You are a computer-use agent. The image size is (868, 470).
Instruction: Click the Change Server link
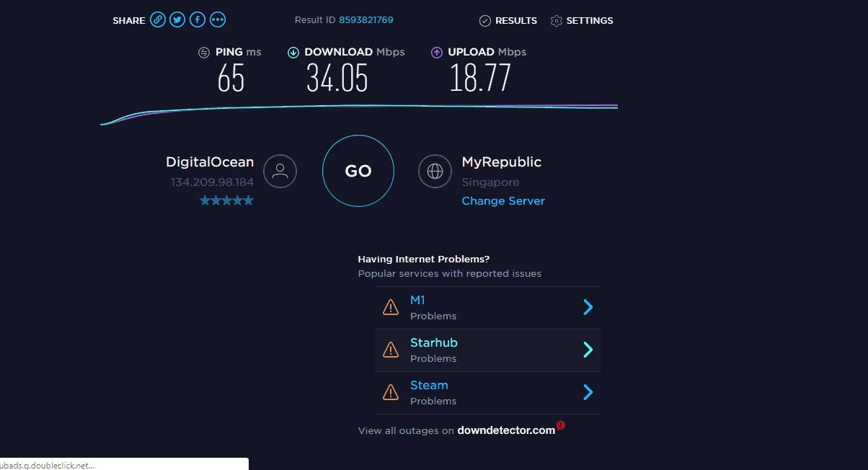(x=503, y=201)
